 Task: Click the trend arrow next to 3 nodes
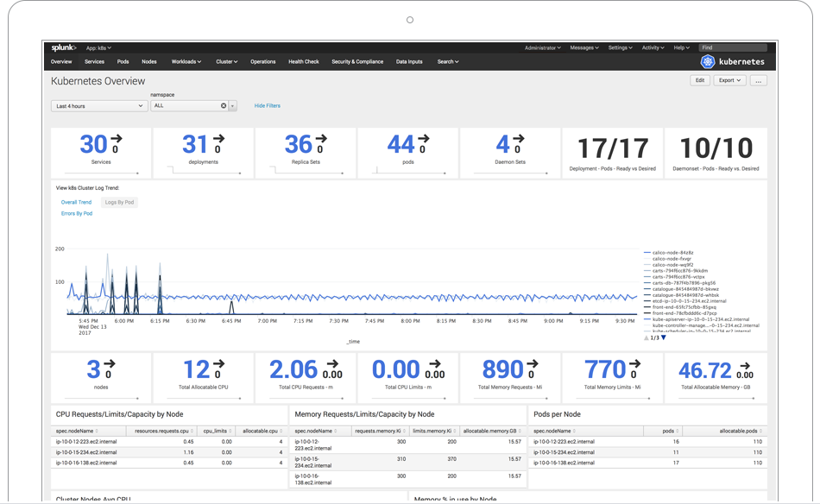click(x=110, y=364)
